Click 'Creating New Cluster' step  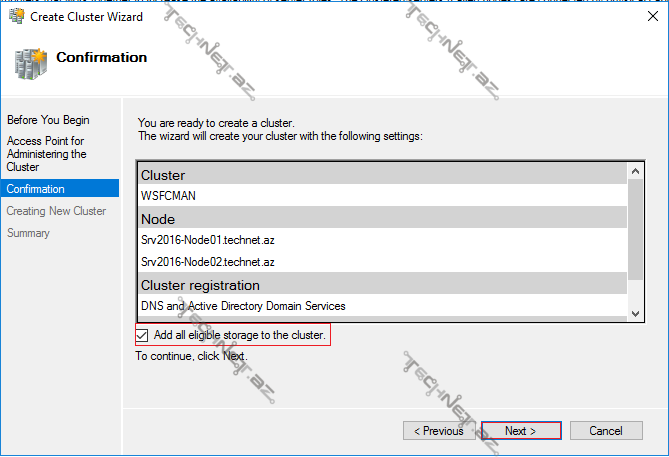click(56, 211)
